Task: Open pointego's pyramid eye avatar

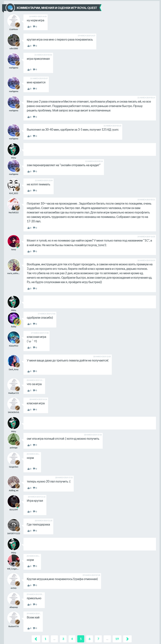Action: coord(14,439)
